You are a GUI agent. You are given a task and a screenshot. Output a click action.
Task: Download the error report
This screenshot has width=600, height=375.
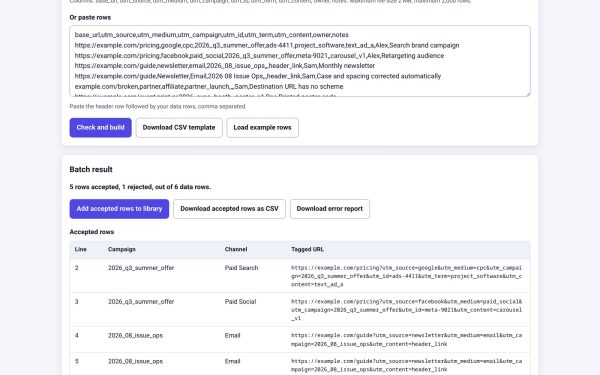pyautogui.click(x=329, y=209)
